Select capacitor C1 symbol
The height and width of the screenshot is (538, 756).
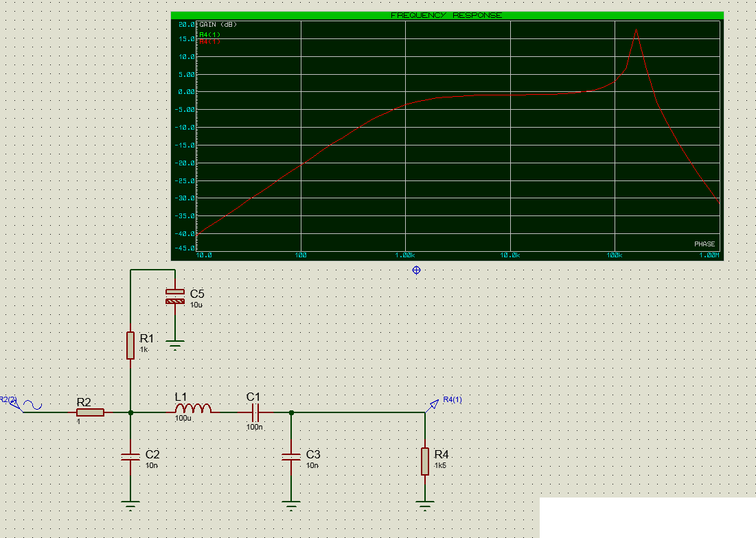(255, 412)
